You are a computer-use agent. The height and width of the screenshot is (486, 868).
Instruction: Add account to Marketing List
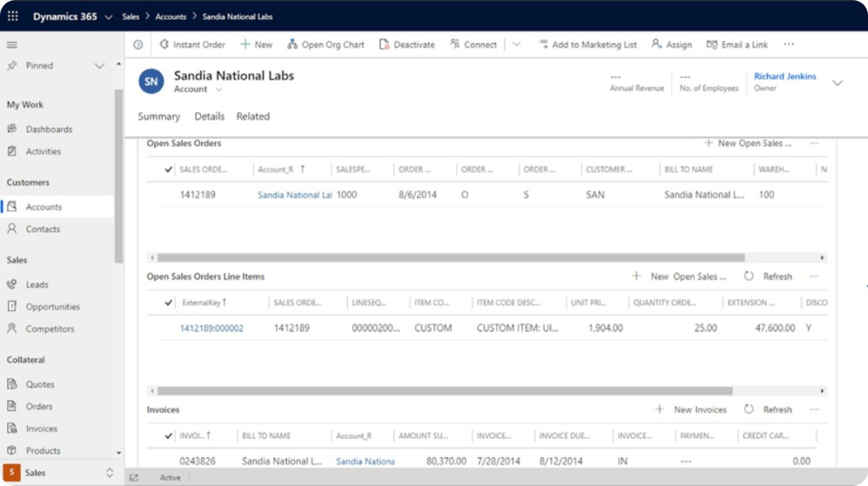coord(588,44)
